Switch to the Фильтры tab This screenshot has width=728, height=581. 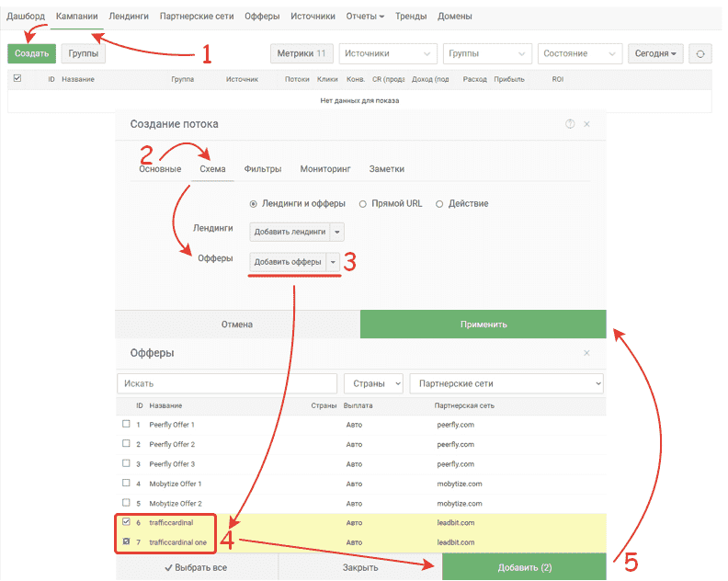262,169
